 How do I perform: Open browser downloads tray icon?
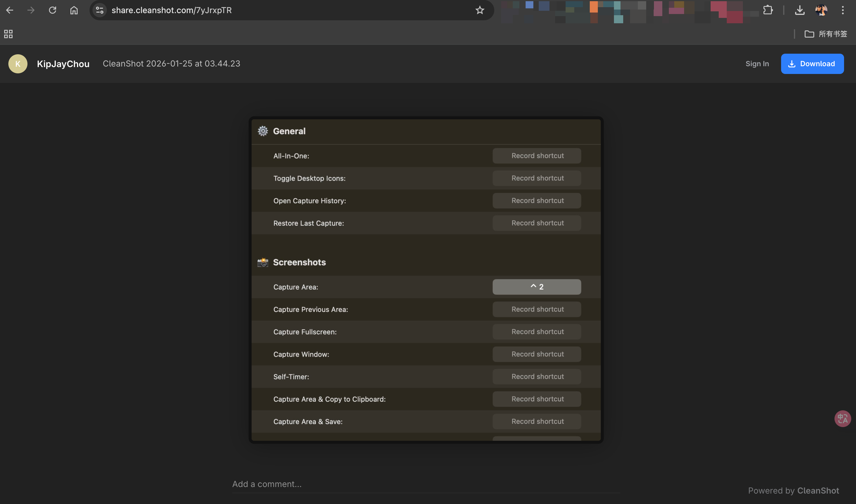[x=800, y=10]
